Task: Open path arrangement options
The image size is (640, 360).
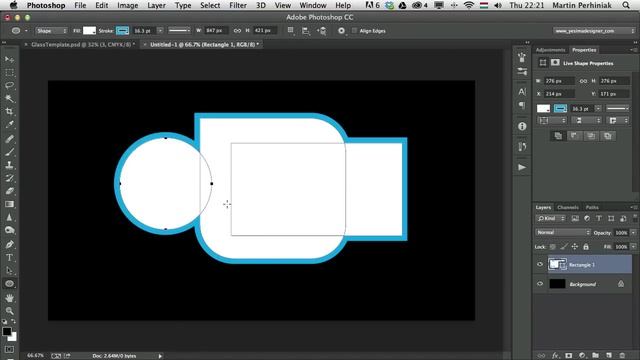Action: point(322,31)
